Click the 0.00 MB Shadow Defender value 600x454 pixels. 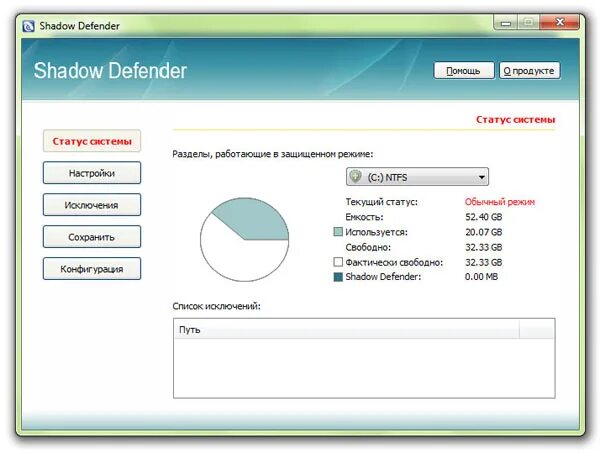[x=481, y=276]
